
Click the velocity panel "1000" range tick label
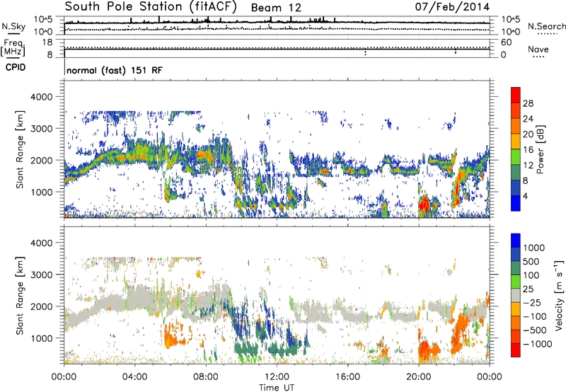(41, 339)
